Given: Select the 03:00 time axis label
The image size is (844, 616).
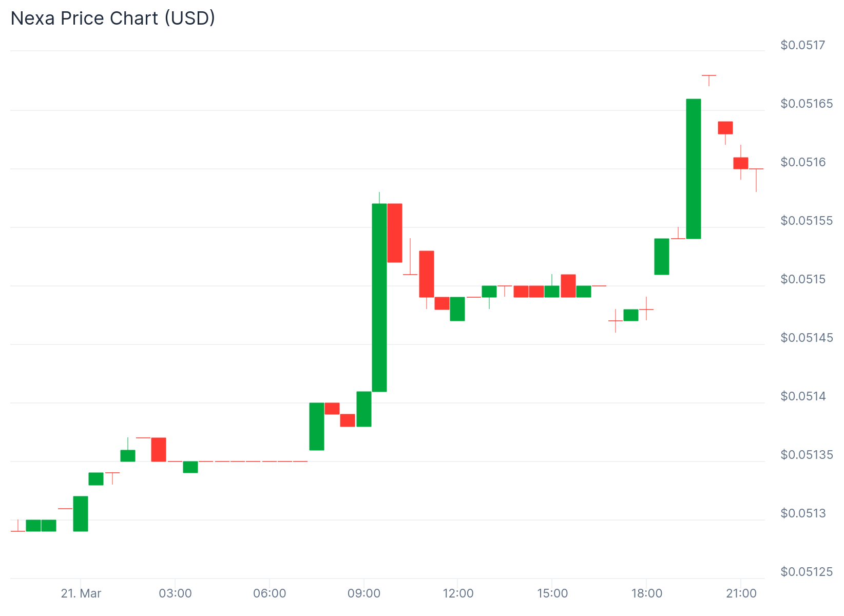Looking at the screenshot, I should 175,594.
